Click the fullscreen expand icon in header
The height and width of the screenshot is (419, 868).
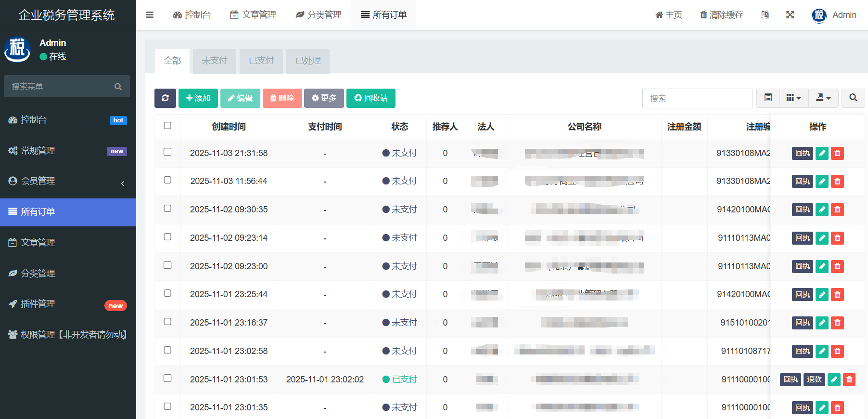tap(790, 15)
